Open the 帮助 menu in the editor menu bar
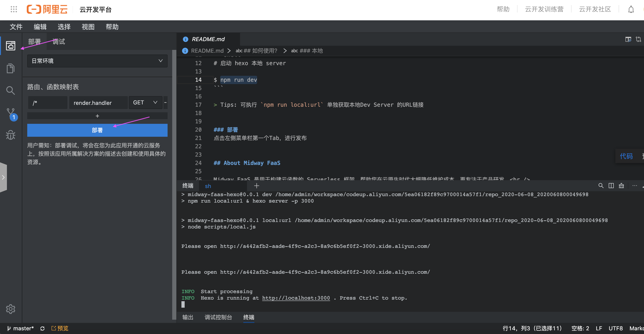The width and height of the screenshot is (644, 334). (x=112, y=27)
